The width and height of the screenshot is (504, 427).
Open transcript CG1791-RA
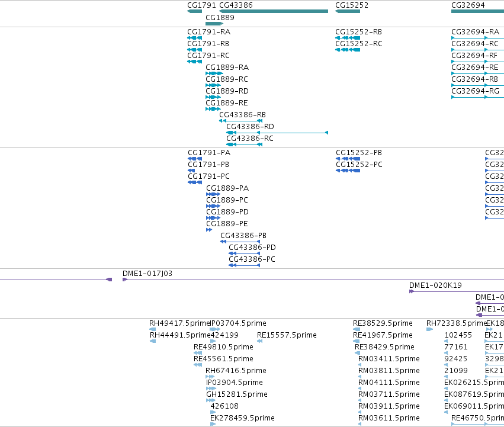pyautogui.click(x=194, y=38)
